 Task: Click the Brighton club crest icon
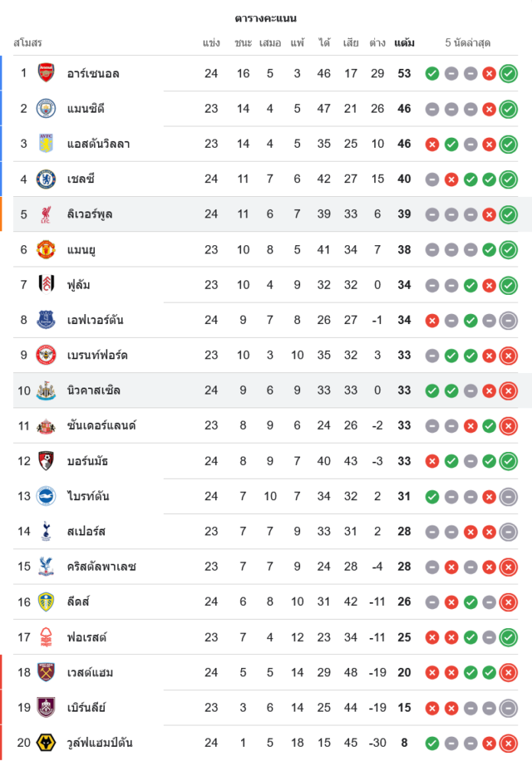(46, 496)
